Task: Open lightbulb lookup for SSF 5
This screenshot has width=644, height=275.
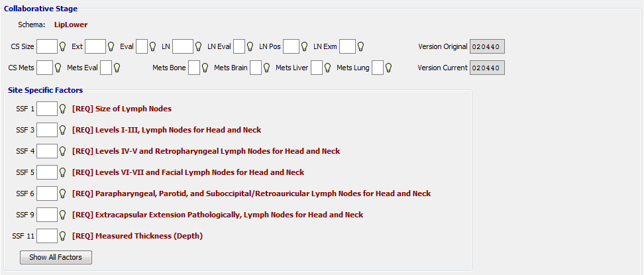Action: click(63, 172)
